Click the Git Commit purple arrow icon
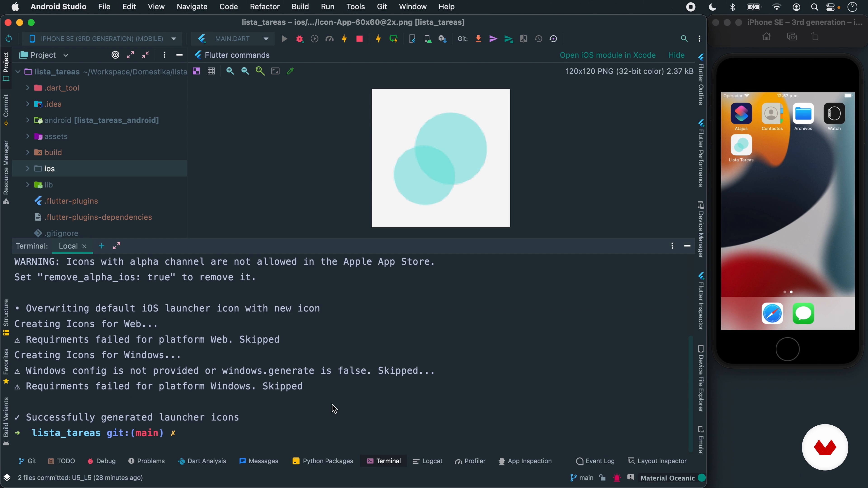This screenshot has height=488, width=868. coord(493,39)
